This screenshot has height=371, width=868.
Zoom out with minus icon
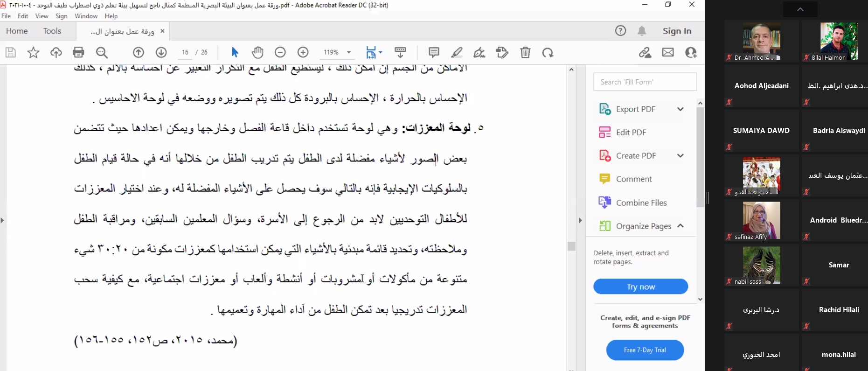[x=280, y=52]
